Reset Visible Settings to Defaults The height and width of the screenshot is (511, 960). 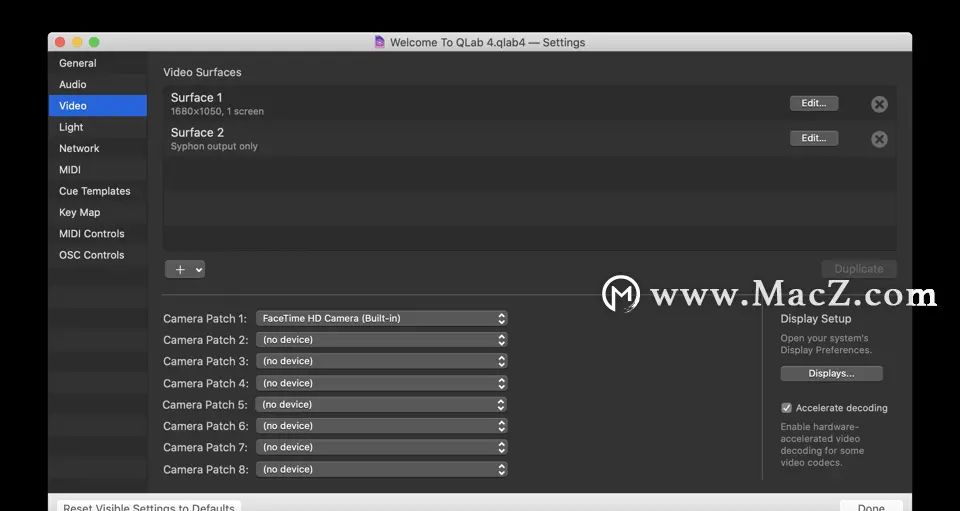tap(149, 507)
